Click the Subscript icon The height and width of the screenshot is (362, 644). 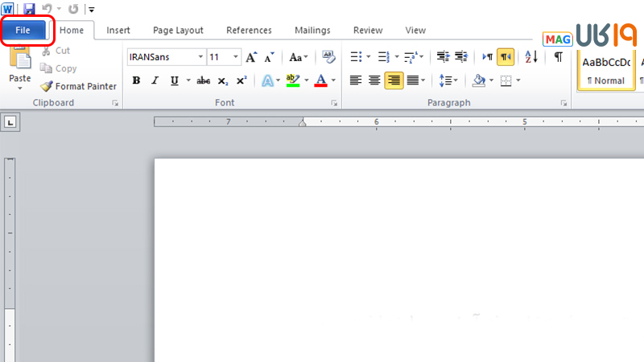pos(223,80)
